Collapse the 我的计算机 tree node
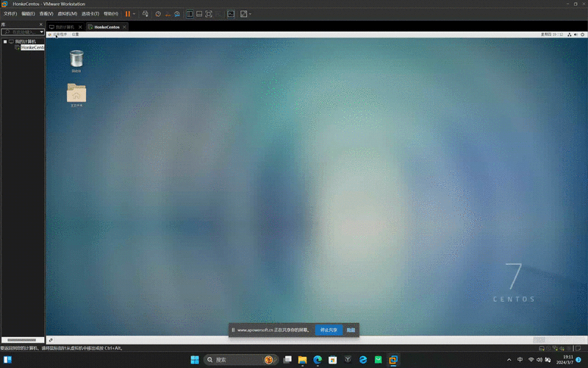588x368 pixels. [x=4, y=41]
